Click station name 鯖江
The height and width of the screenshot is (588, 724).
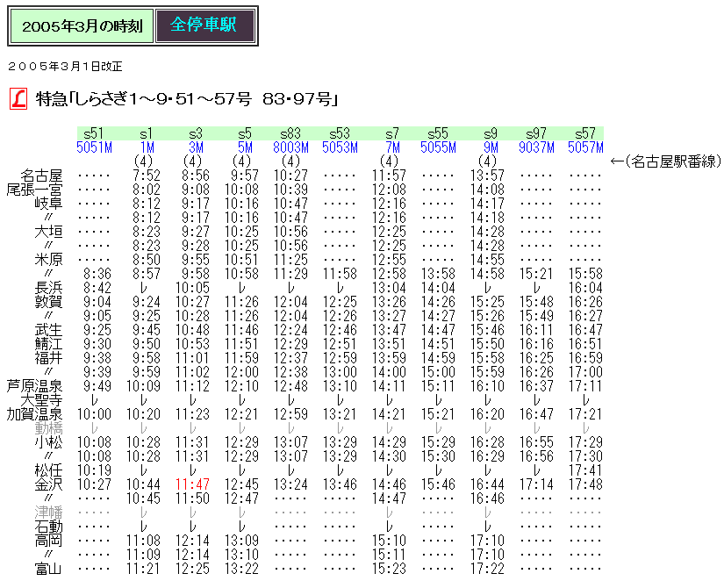point(48,344)
